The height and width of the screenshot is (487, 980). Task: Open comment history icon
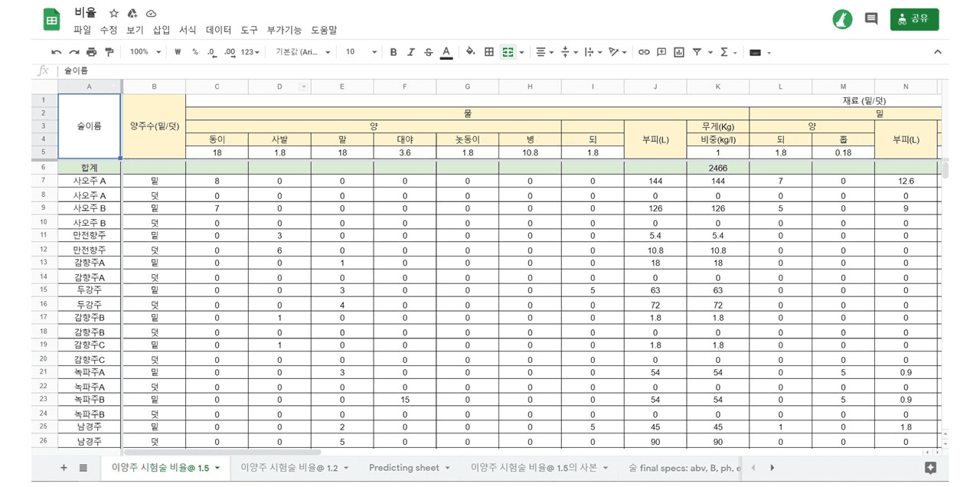871,19
